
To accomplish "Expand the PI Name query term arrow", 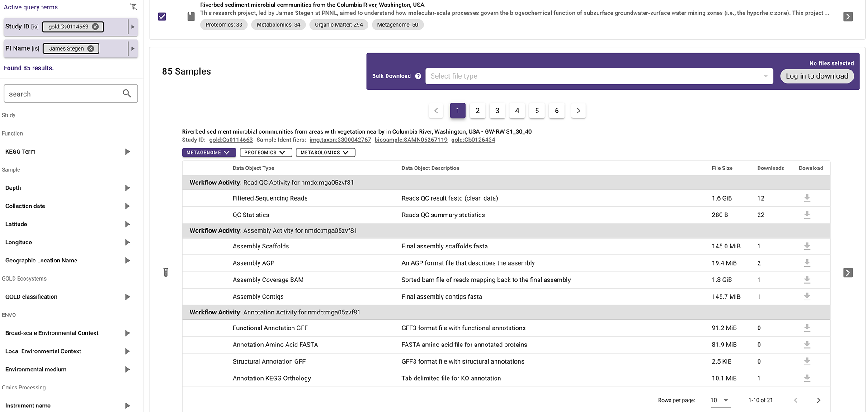I will point(132,48).
